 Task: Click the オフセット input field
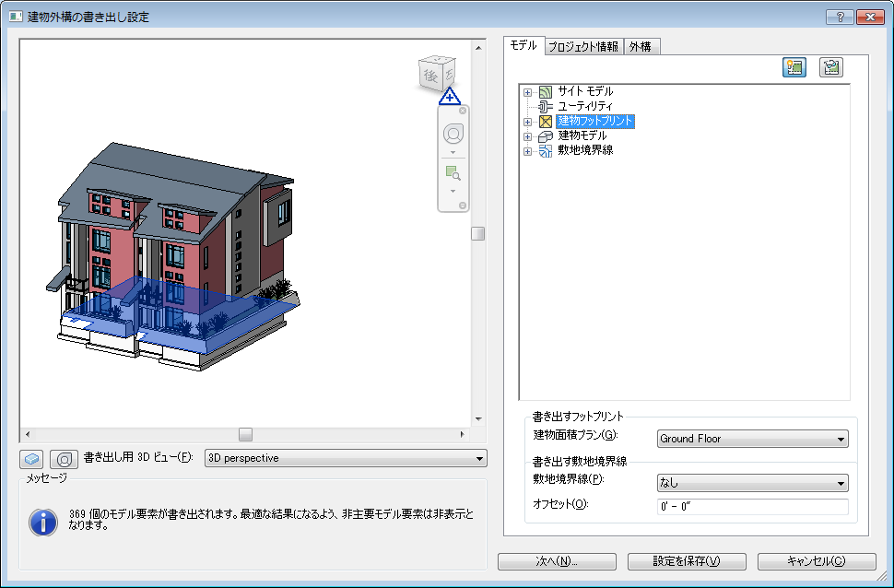753,507
